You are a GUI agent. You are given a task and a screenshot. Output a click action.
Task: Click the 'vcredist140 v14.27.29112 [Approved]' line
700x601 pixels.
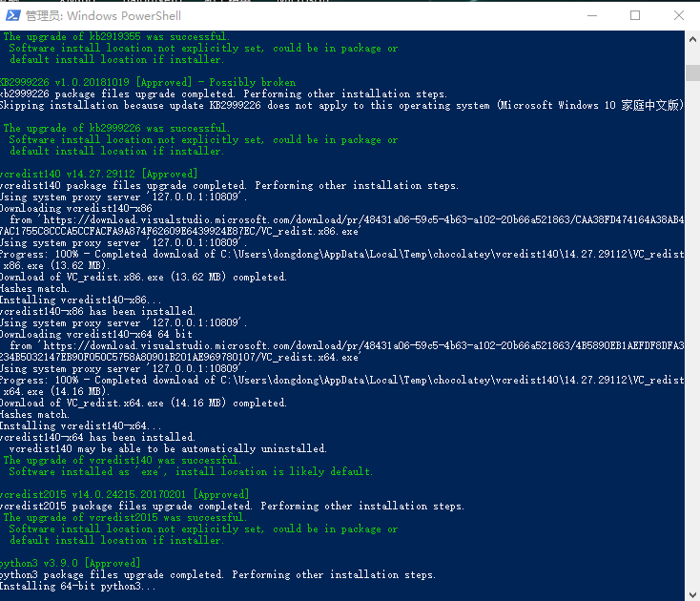(98, 174)
